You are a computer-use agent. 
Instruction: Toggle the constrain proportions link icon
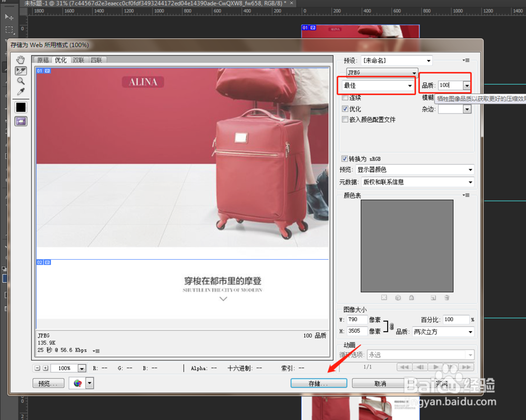(x=391, y=326)
